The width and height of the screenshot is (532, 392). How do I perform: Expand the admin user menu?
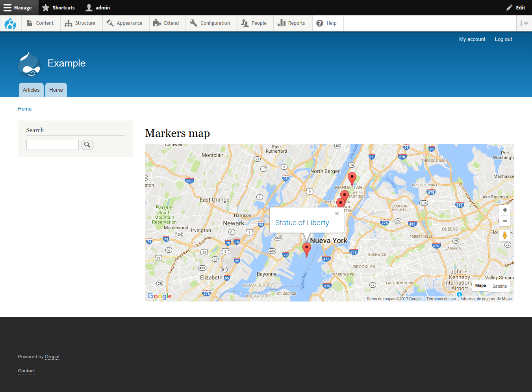[98, 7]
